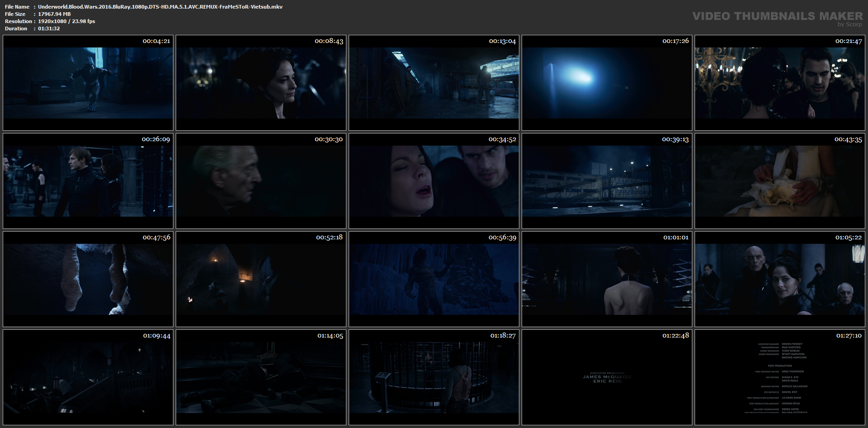Open the cave frame at 00:47:56
Image resolution: width=868 pixels, height=428 pixels.
pyautogui.click(x=88, y=279)
